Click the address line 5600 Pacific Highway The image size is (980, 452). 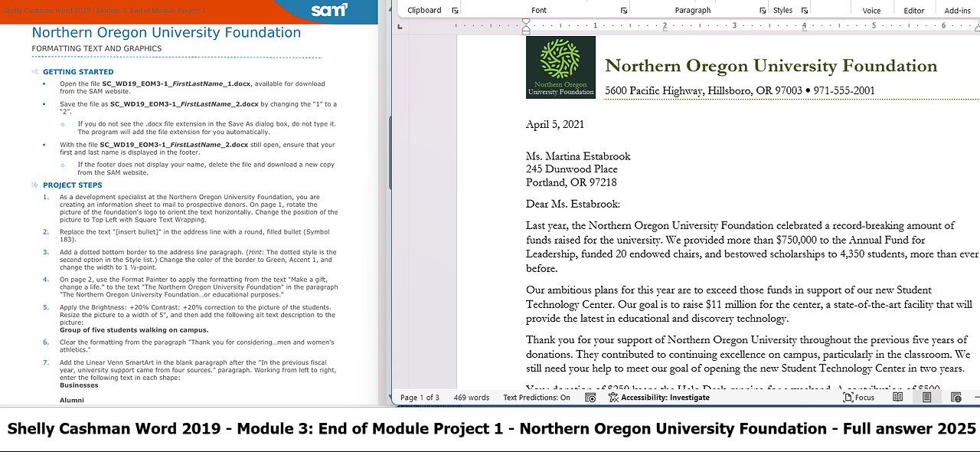(740, 91)
